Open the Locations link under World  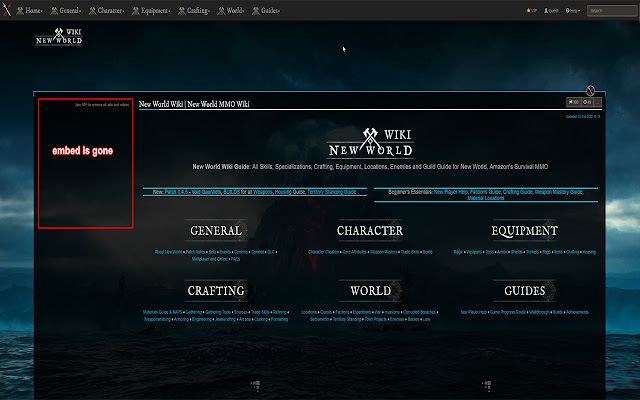(x=309, y=312)
